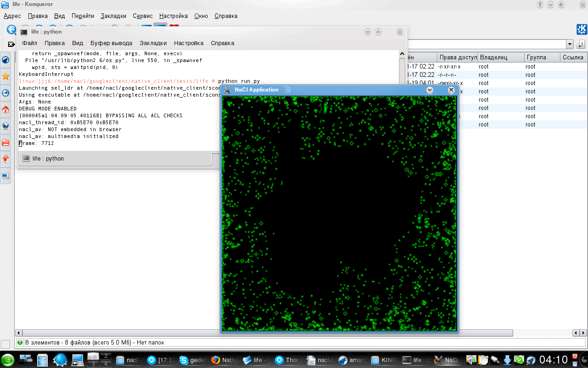Expand the location bar history dropdown
This screenshot has height=368, width=588.
coord(570,44)
